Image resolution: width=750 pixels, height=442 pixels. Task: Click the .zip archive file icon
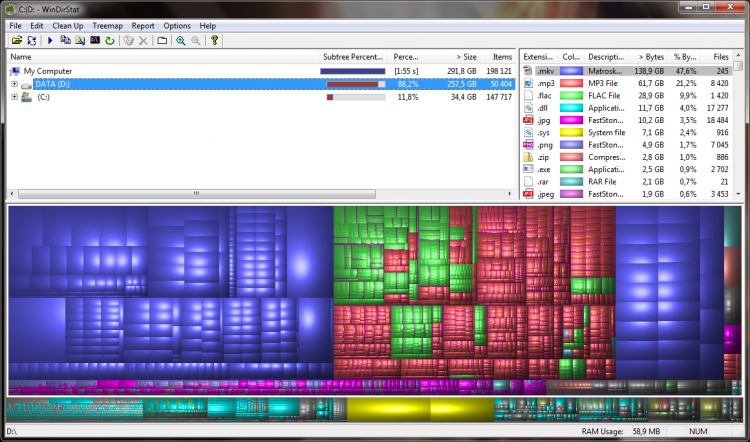pos(528,157)
